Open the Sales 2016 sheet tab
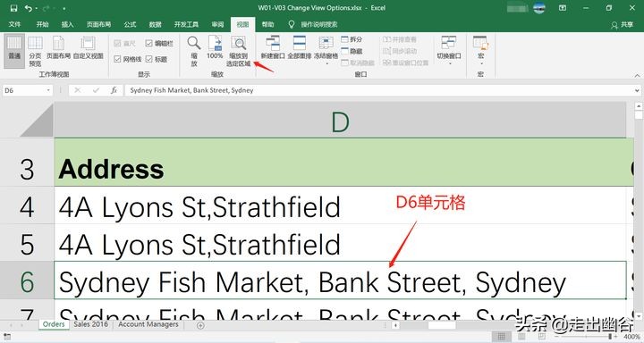 tap(90, 324)
